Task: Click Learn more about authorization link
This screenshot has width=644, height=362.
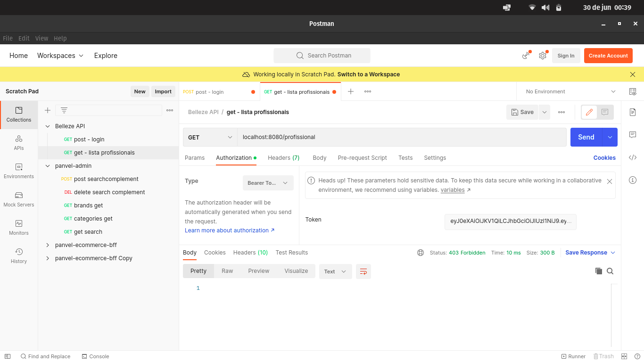Action: point(230,230)
